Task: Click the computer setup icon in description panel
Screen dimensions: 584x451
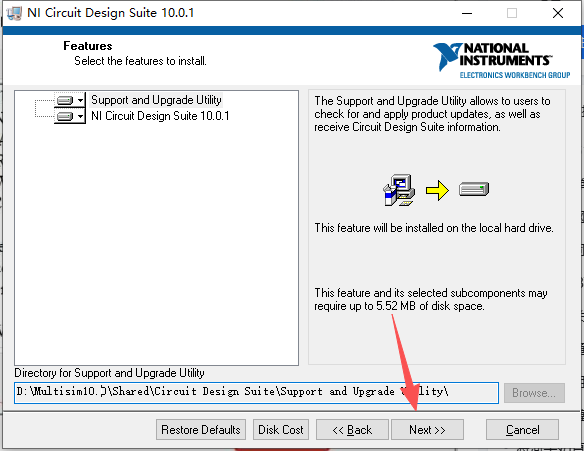Action: 399,190
